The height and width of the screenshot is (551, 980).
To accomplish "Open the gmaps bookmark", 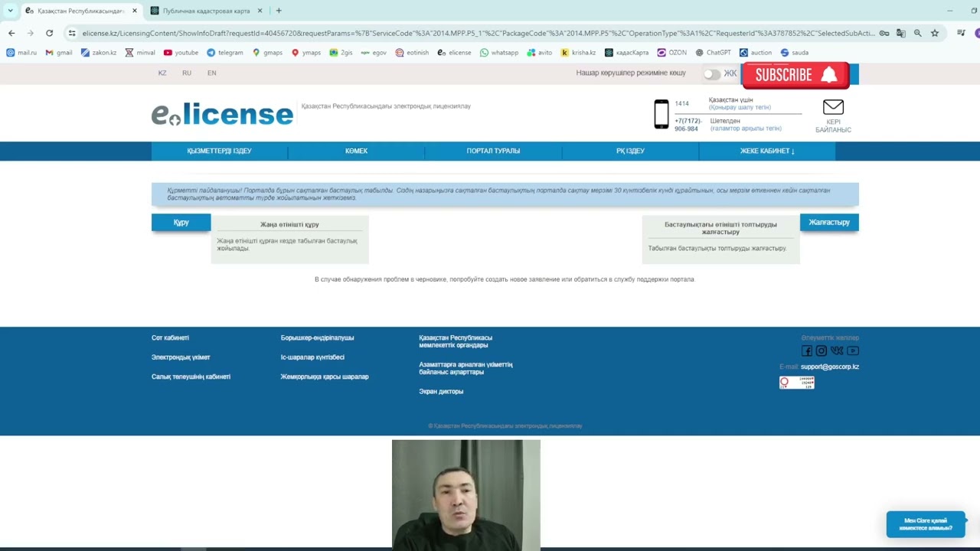I will coord(267,53).
